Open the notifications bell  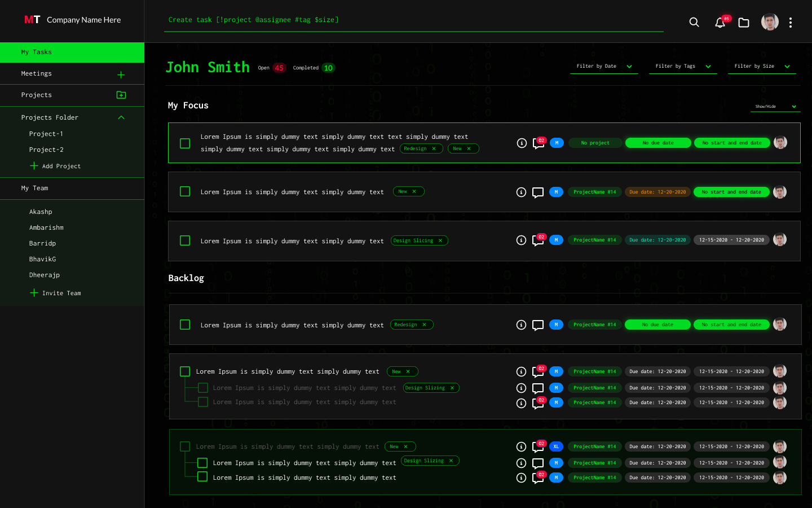pyautogui.click(x=720, y=23)
